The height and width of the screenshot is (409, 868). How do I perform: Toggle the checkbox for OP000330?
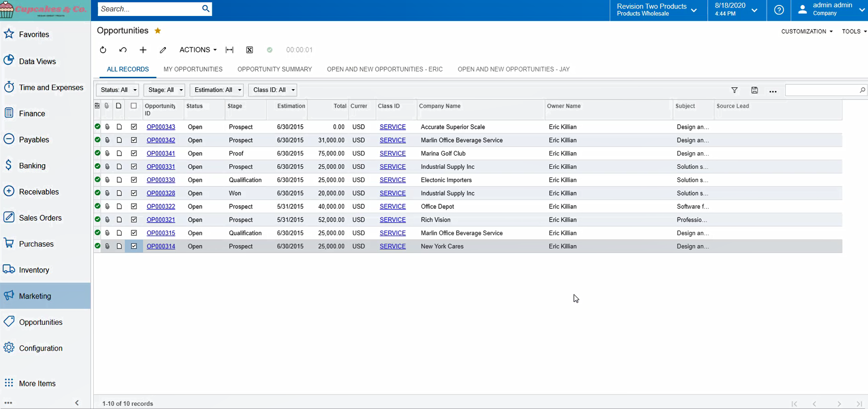134,180
